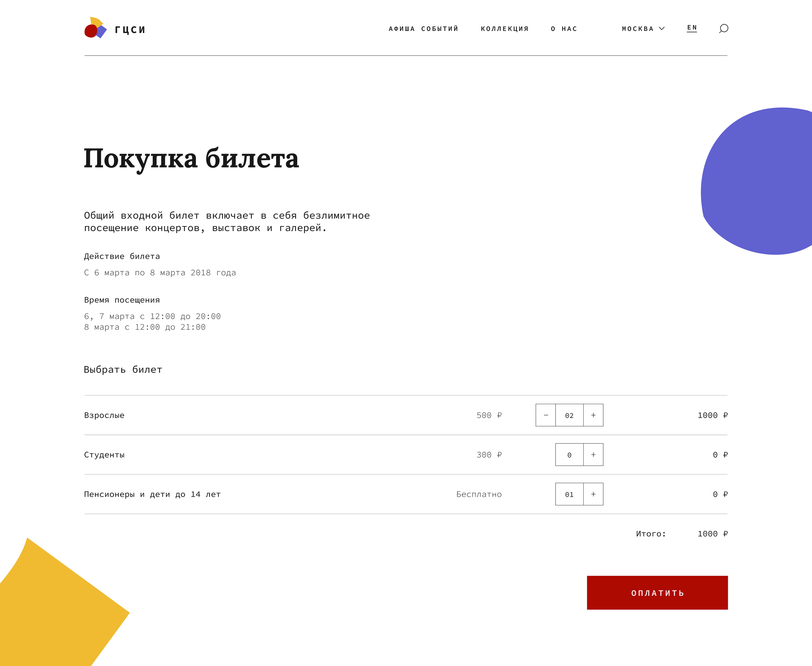812x666 pixels.
Task: Increase adult ticket count with plus
Action: [593, 415]
